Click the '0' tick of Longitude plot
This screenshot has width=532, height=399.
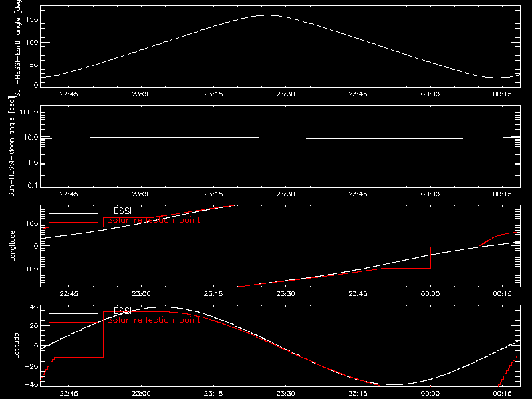[x=36, y=246]
